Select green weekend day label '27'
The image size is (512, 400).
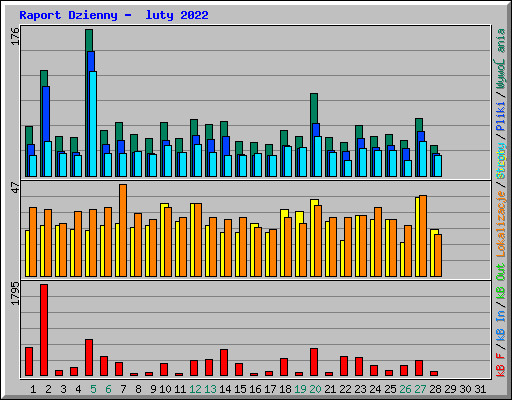click(420, 389)
